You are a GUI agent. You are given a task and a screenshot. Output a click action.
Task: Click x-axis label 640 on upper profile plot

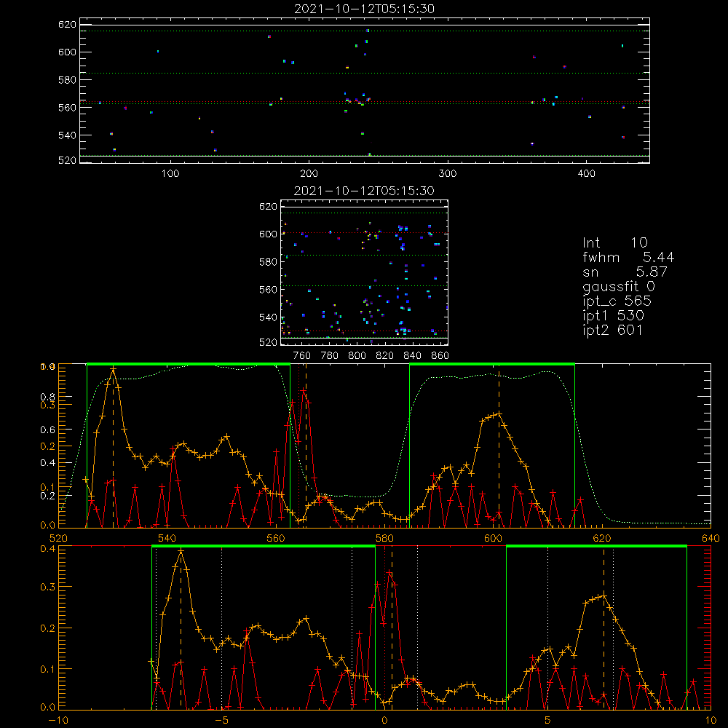(x=711, y=538)
